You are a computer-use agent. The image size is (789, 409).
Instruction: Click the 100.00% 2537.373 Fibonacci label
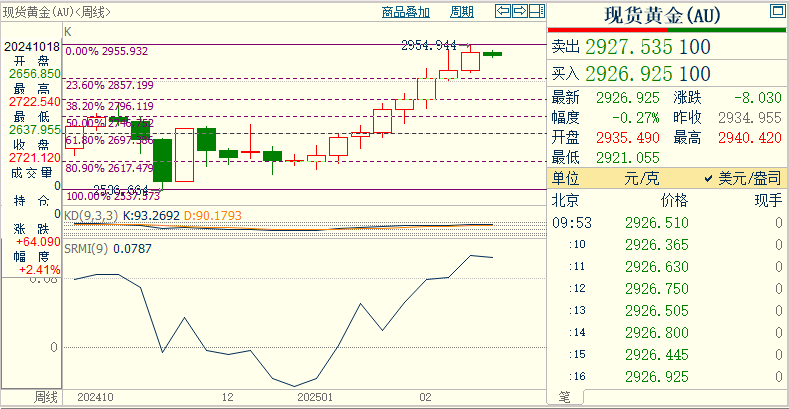(x=113, y=196)
